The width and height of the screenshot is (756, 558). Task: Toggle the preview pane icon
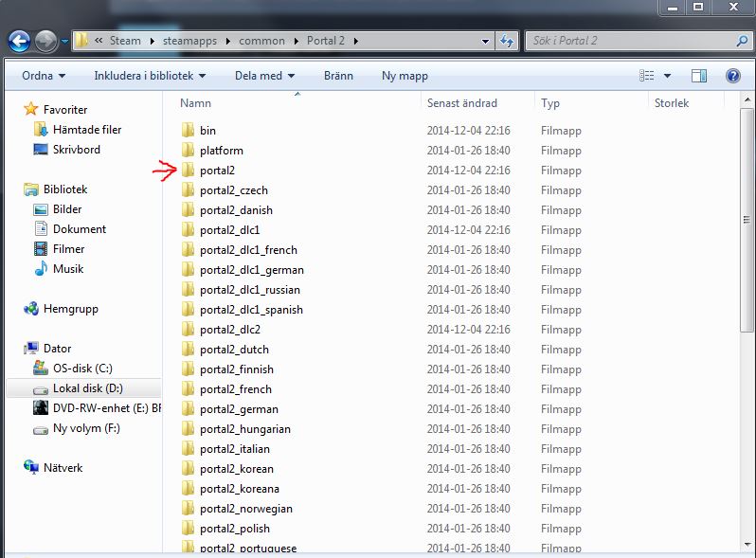698,76
